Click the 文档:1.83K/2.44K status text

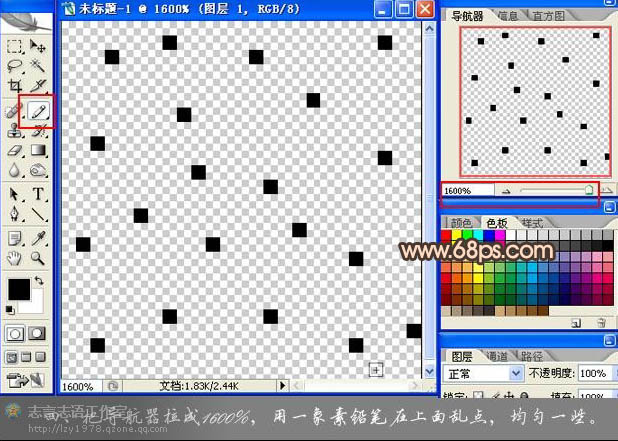pos(199,386)
